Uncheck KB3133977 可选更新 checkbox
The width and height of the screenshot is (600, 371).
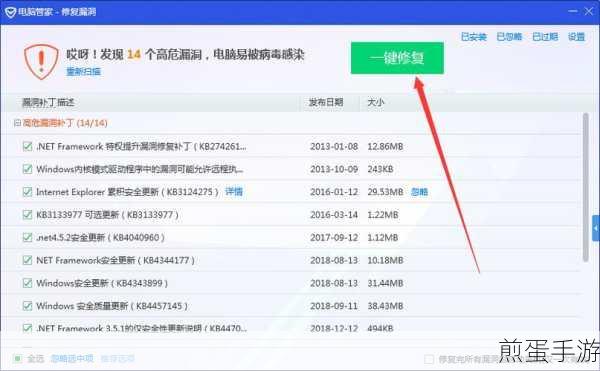28,215
